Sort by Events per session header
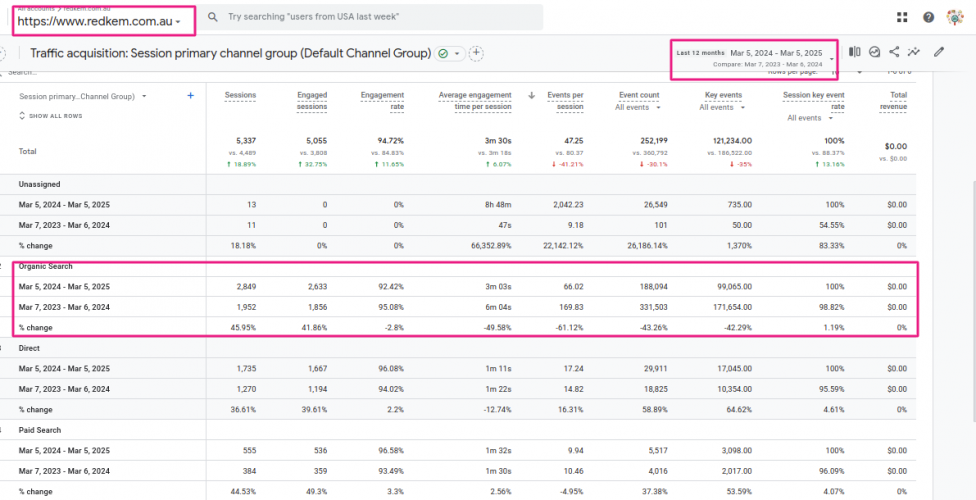The image size is (976, 500). (x=565, y=101)
